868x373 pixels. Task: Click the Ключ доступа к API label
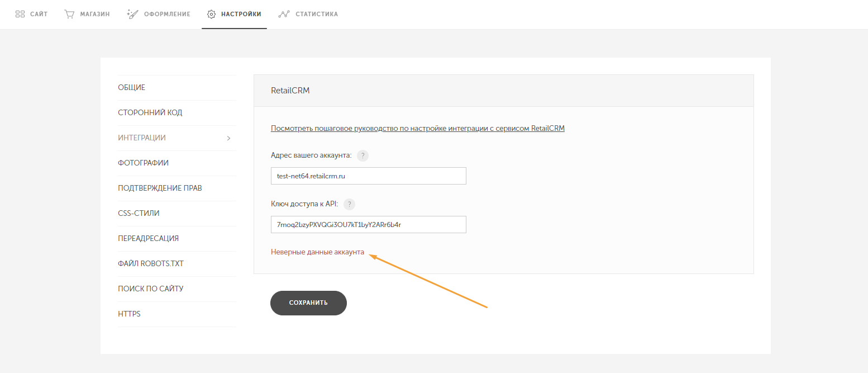coord(304,204)
